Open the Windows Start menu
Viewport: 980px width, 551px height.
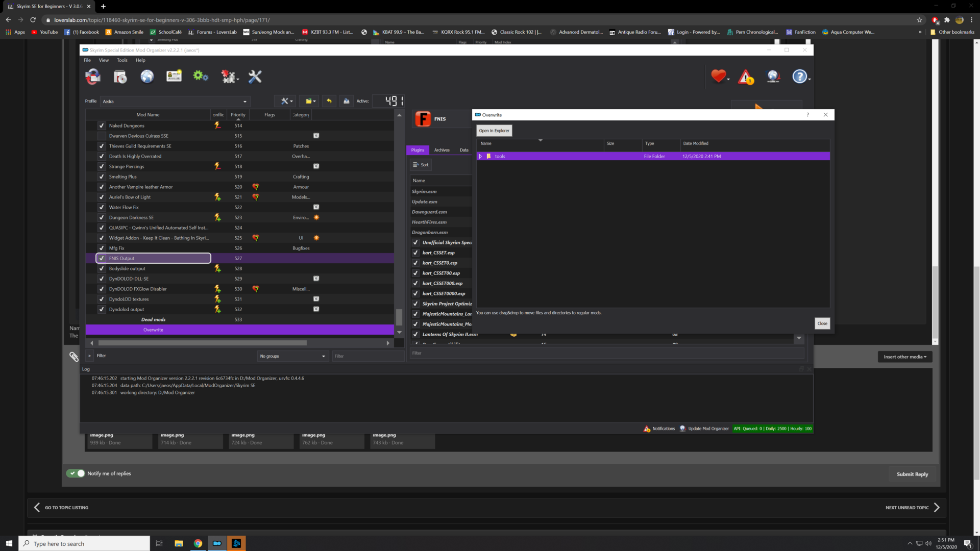[9, 543]
